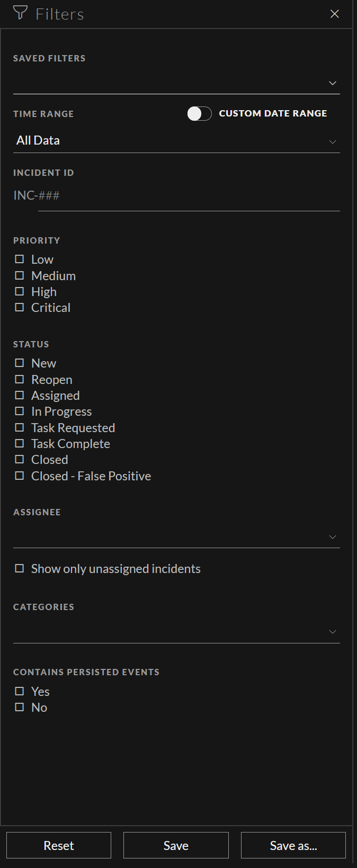Enable the Closed - False Positive filter

click(x=19, y=476)
